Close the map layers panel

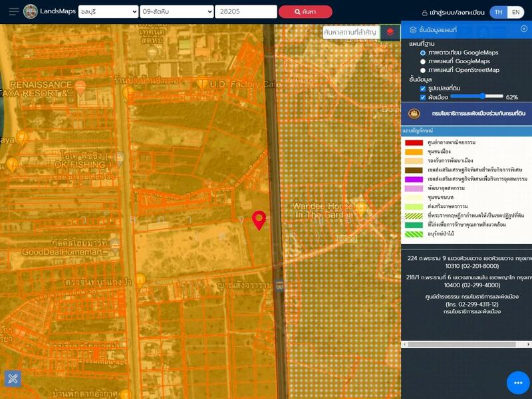(x=523, y=29)
